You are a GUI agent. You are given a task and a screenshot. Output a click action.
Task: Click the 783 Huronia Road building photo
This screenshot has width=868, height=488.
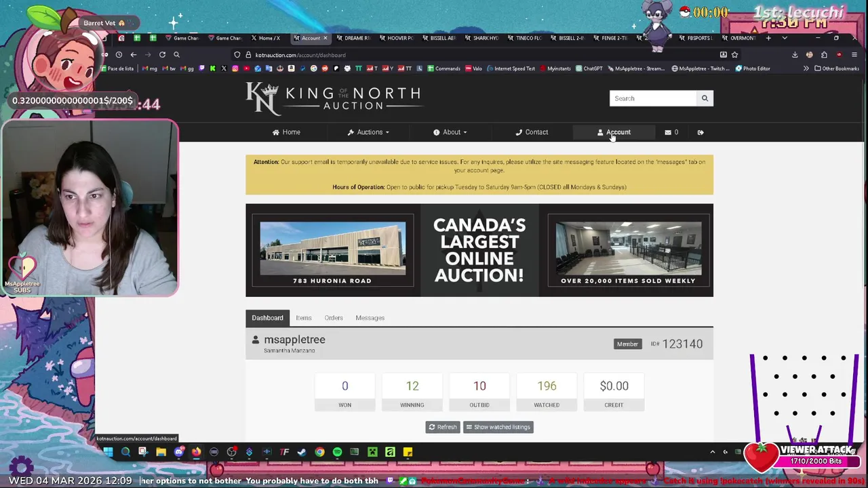tap(332, 248)
